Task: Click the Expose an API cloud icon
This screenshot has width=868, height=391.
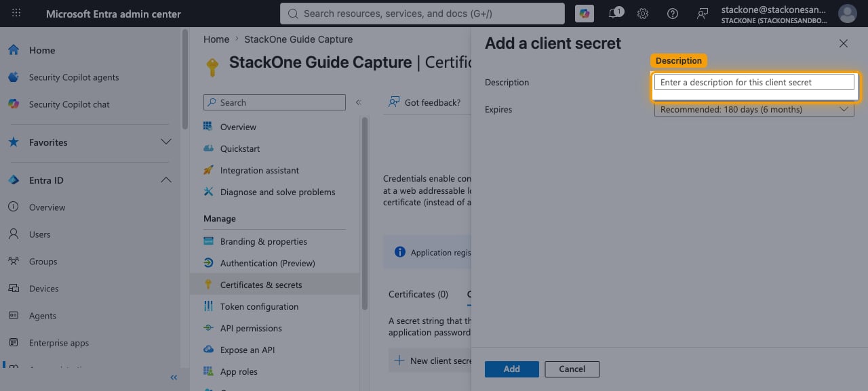Action: click(208, 350)
